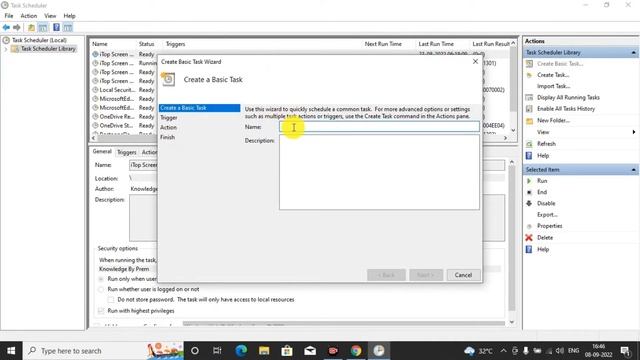Screen dimensions: 640x360
Task: Click New Folder... in Actions pane
Action: pyautogui.click(x=553, y=120)
